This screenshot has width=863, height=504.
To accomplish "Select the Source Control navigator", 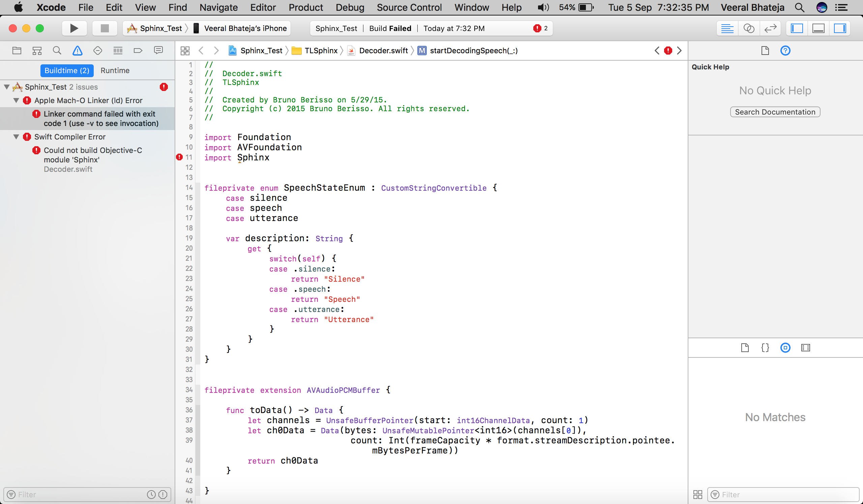I will pyautogui.click(x=37, y=50).
